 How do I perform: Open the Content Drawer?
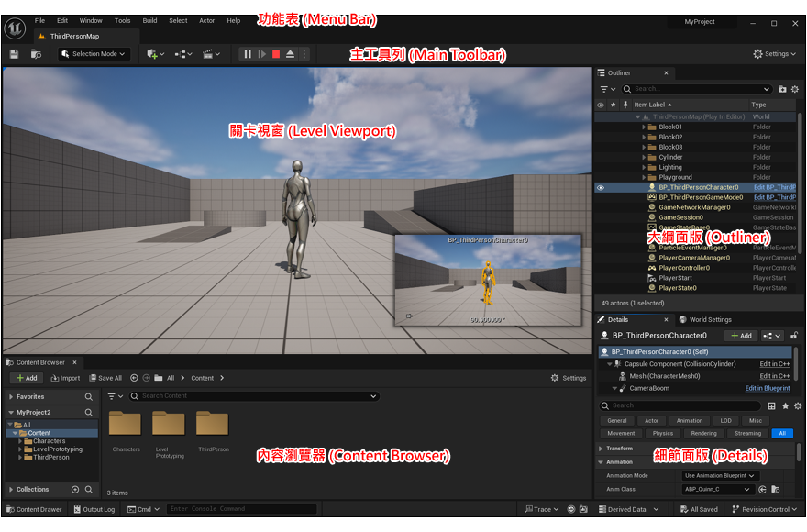click(x=34, y=509)
